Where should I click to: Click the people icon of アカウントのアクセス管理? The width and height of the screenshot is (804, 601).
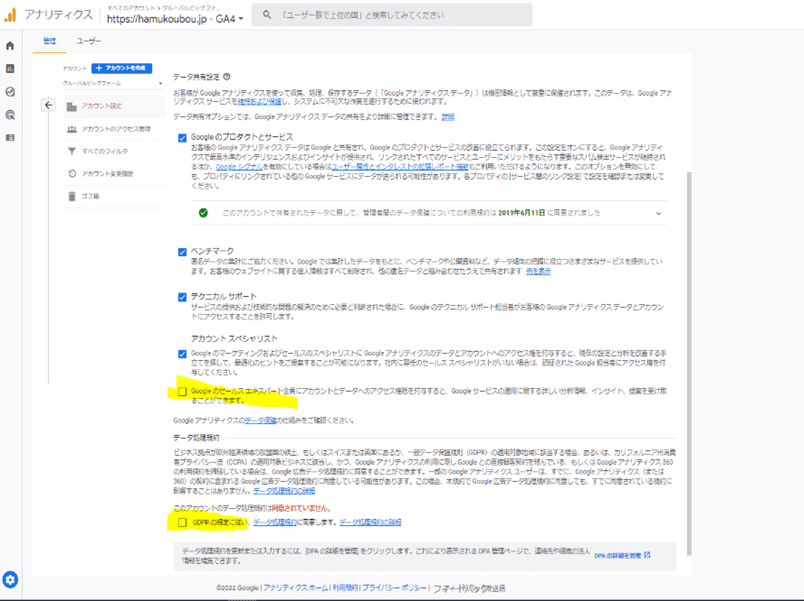72,129
